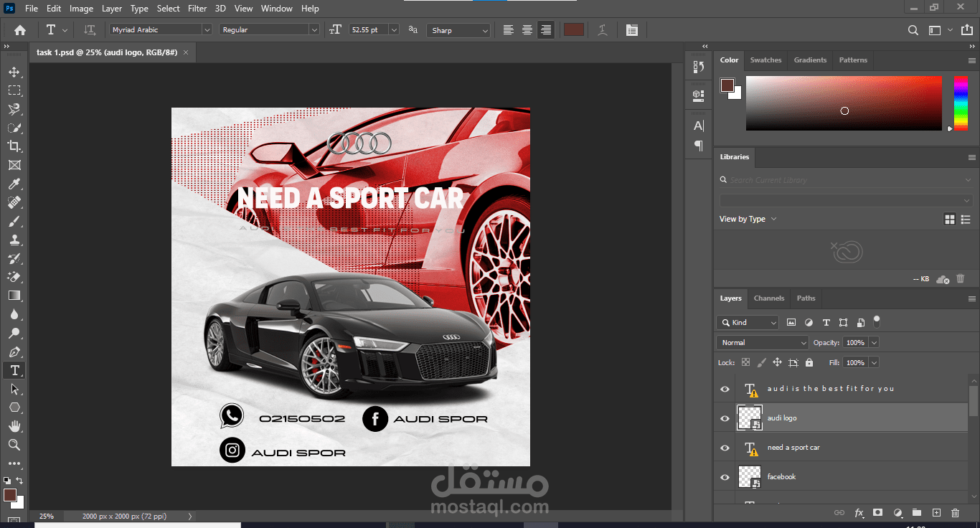The height and width of the screenshot is (528, 980).
Task: Hide the audi logo layer
Action: pos(725,418)
